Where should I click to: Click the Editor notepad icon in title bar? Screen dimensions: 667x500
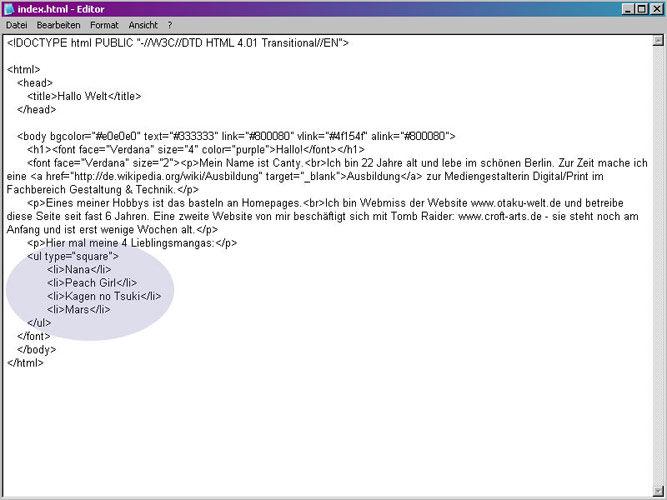10,8
